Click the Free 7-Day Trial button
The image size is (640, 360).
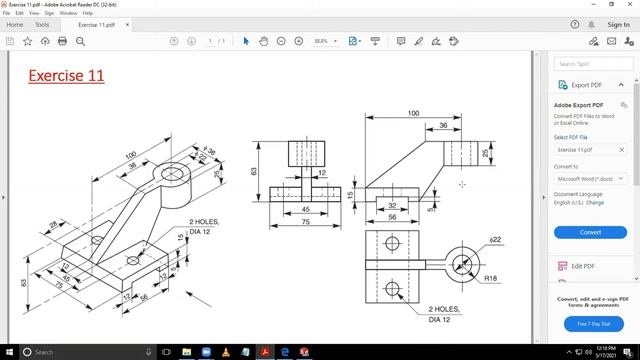tap(593, 324)
